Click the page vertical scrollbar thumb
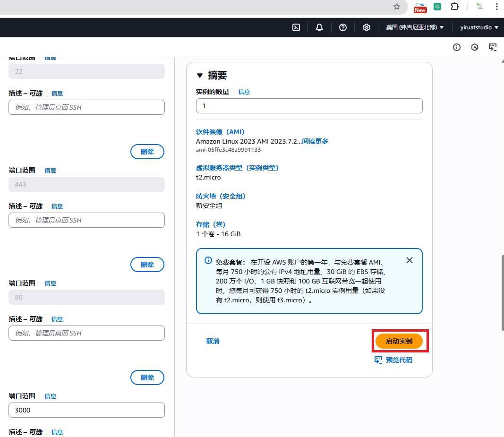Image resolution: width=504 pixels, height=437 pixels. [503, 292]
